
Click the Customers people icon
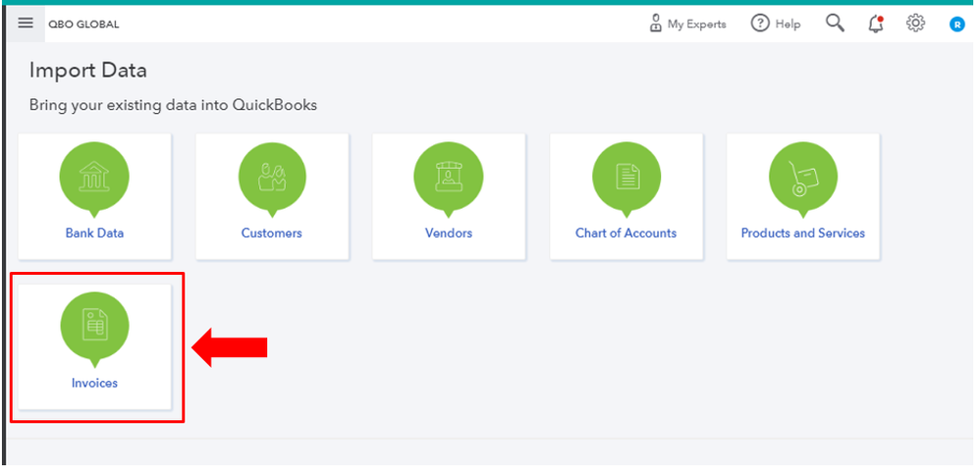point(272,178)
